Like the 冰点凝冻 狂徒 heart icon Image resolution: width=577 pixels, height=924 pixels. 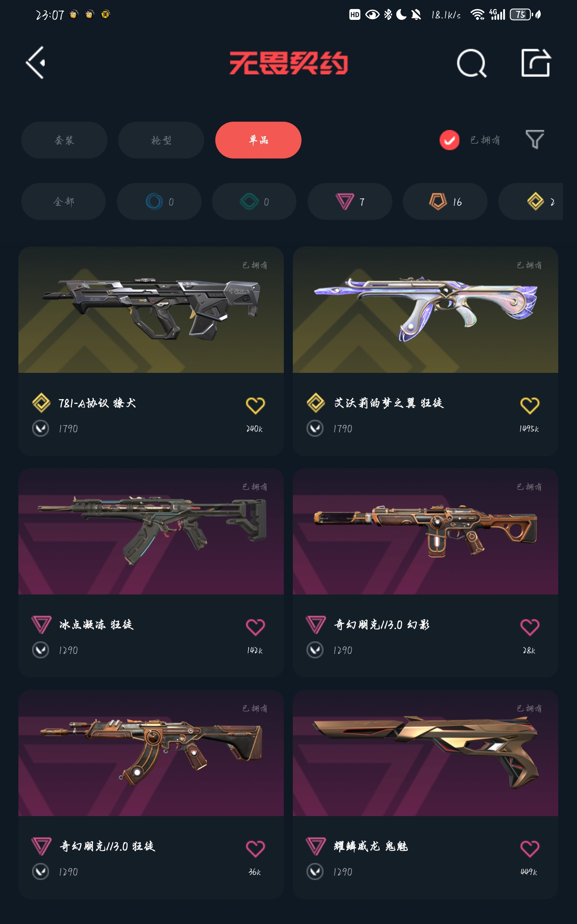[x=255, y=627]
